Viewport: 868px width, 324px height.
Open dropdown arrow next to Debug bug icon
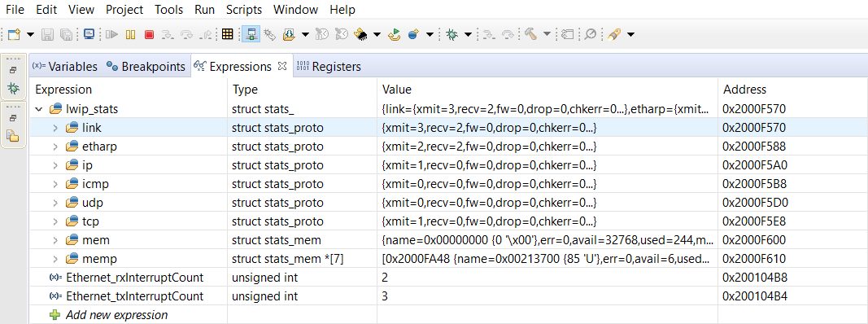coord(468,34)
